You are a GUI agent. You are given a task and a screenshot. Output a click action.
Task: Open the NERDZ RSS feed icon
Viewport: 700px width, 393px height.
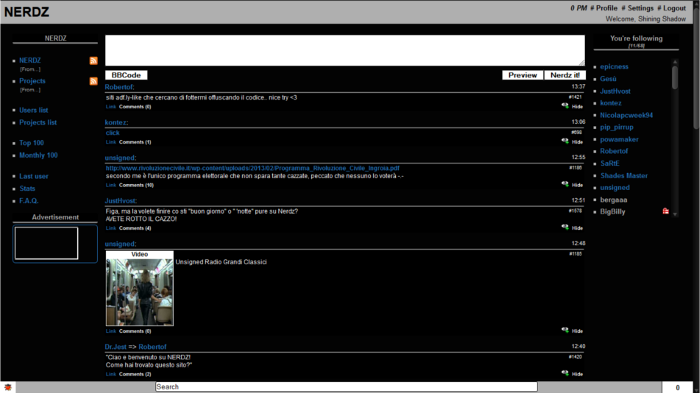point(93,61)
